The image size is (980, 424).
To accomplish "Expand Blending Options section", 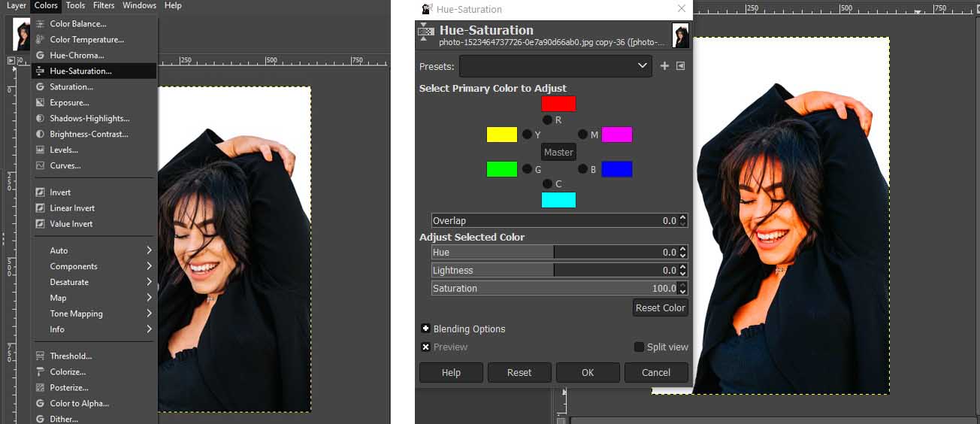I will point(426,329).
